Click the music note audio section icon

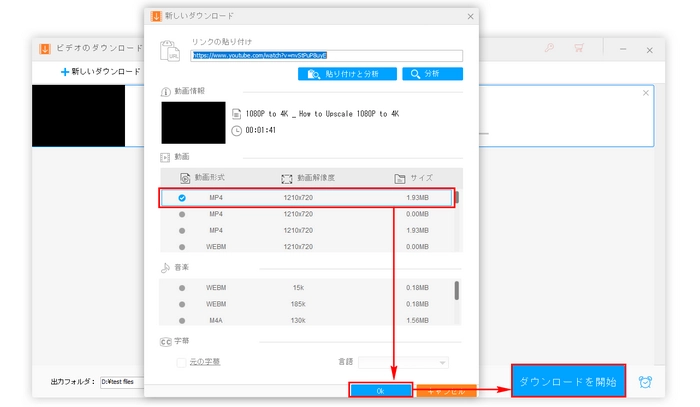coord(166,267)
